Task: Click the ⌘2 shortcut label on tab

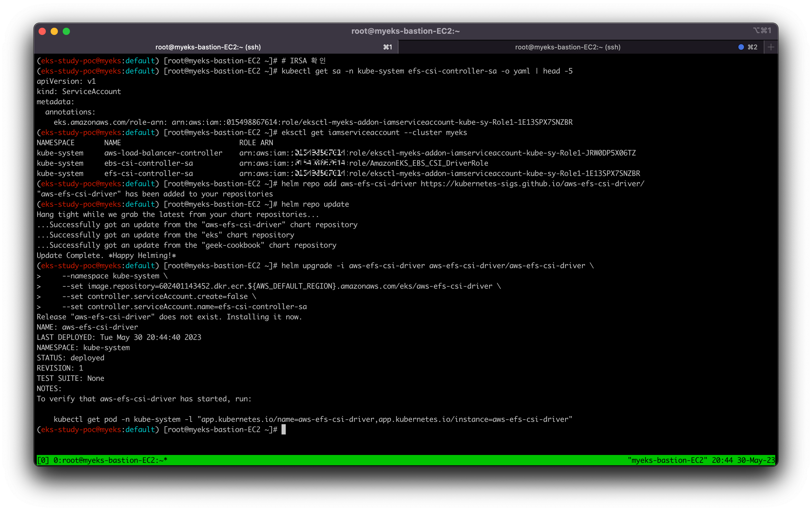Action: pyautogui.click(x=752, y=47)
